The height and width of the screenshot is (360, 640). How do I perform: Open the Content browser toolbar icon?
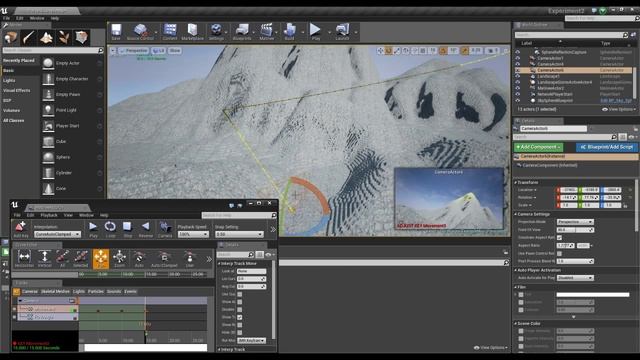click(x=170, y=32)
